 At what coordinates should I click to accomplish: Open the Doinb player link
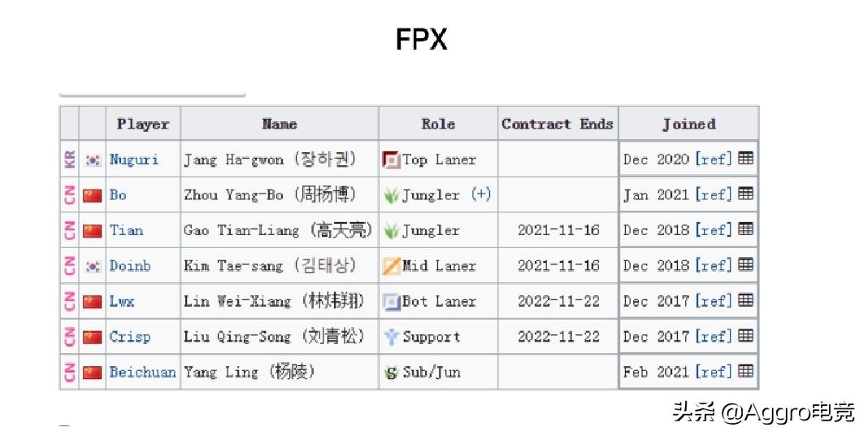pos(129,266)
